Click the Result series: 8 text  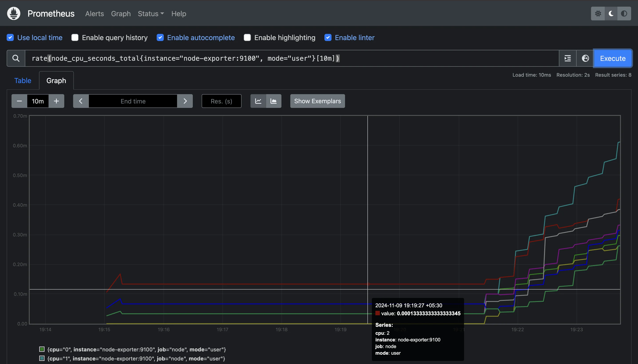(613, 75)
